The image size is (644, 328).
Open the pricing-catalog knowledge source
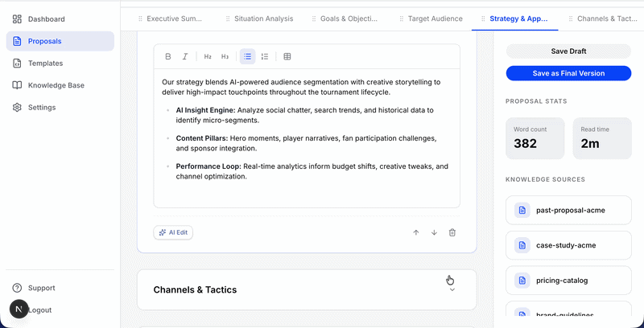coord(568,281)
